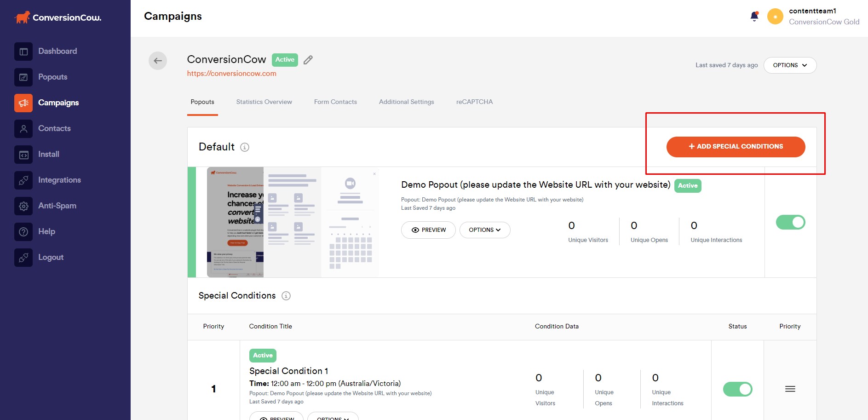This screenshot has height=420, width=868.
Task: Click the Unique Opens count for Demo Popout
Action: tap(634, 226)
